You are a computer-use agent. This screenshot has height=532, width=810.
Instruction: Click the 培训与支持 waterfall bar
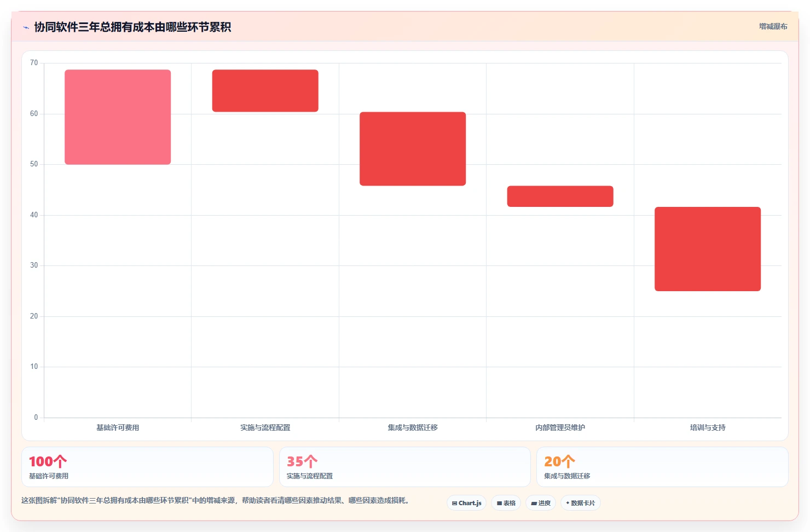708,249
